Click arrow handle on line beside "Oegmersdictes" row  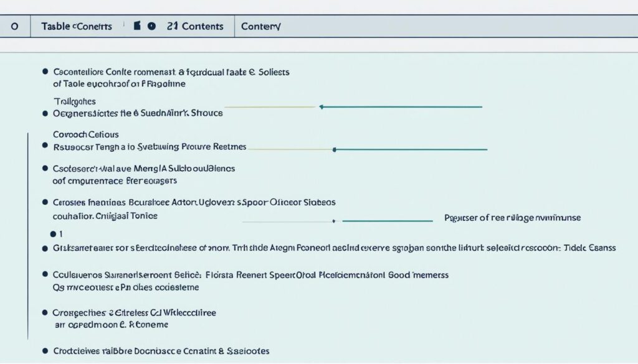[x=321, y=107]
